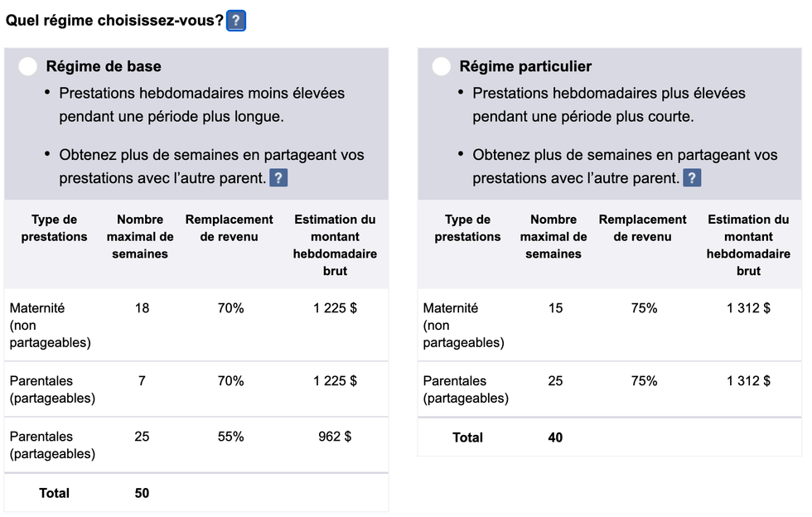
Task: Select the Régime de base radio button
Action: [27, 65]
